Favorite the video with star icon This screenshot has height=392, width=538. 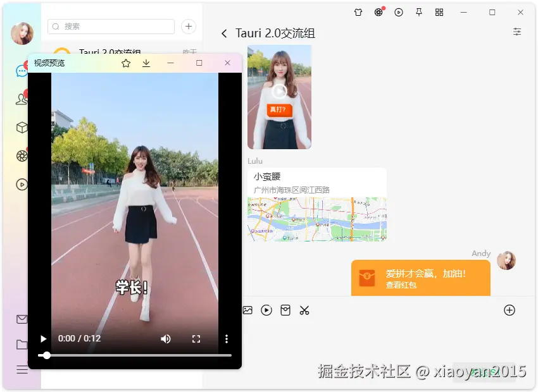pyautogui.click(x=126, y=63)
